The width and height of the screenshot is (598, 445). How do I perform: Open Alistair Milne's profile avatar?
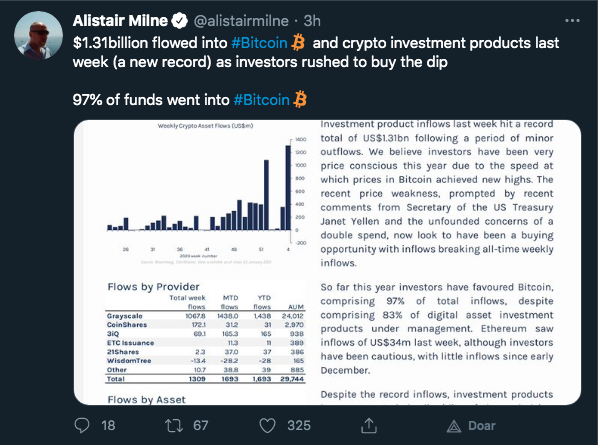pyautogui.click(x=38, y=35)
